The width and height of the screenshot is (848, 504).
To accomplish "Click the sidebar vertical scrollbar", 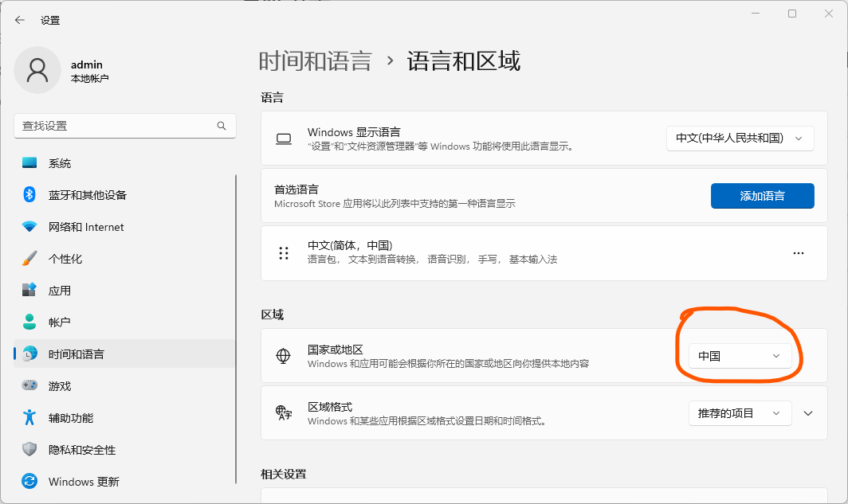I will [236, 330].
